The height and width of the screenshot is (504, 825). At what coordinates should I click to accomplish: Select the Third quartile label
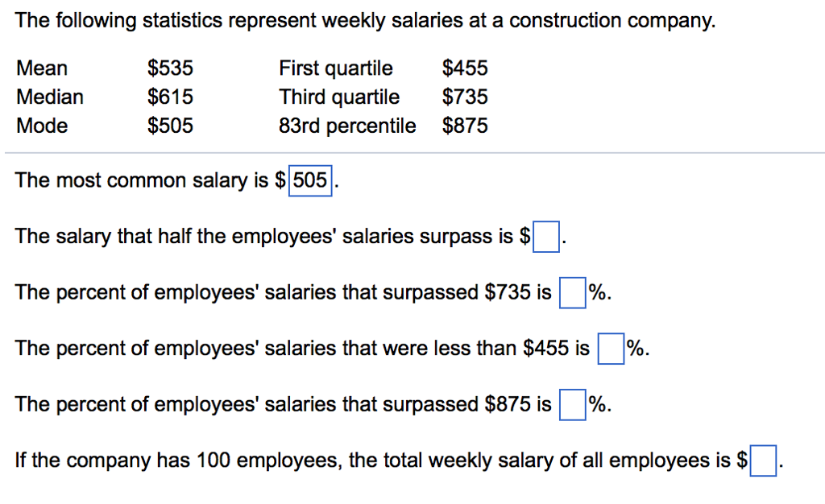tap(338, 97)
